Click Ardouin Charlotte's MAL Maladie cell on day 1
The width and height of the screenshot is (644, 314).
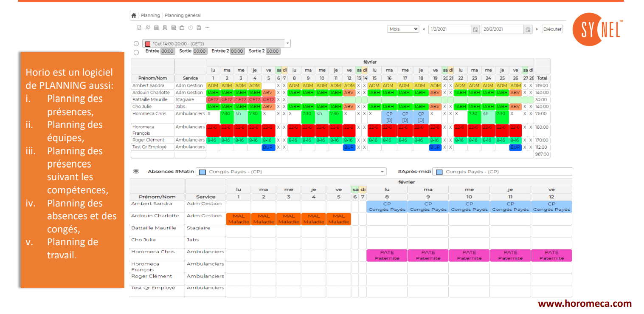[x=239, y=219]
